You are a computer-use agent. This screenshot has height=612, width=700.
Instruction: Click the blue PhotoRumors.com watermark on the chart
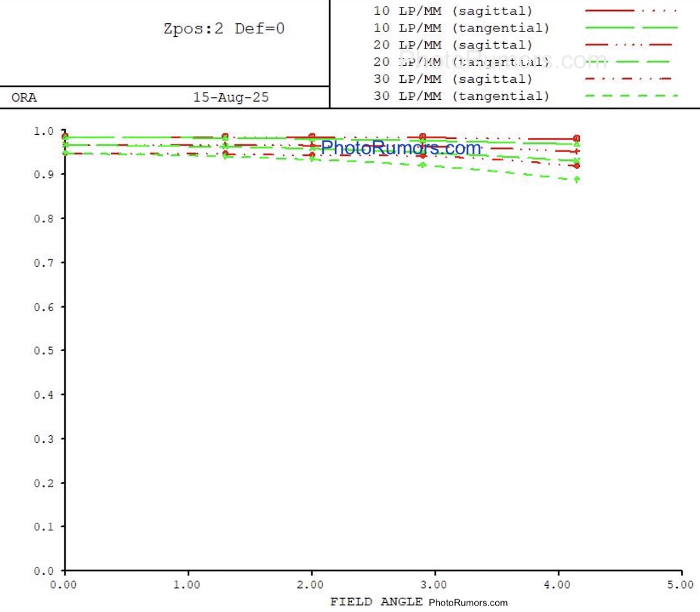click(x=401, y=148)
